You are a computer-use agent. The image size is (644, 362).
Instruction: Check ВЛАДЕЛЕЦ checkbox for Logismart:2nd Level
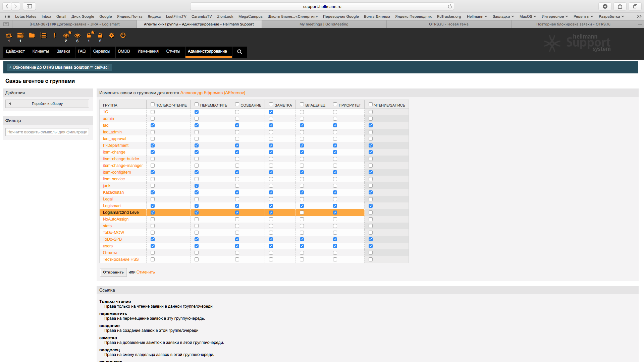pyautogui.click(x=302, y=213)
